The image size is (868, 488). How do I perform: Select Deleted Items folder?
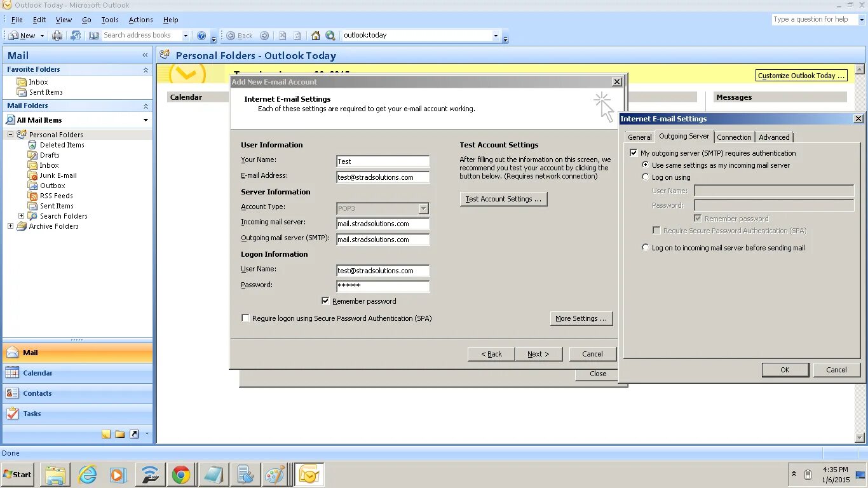click(x=62, y=145)
